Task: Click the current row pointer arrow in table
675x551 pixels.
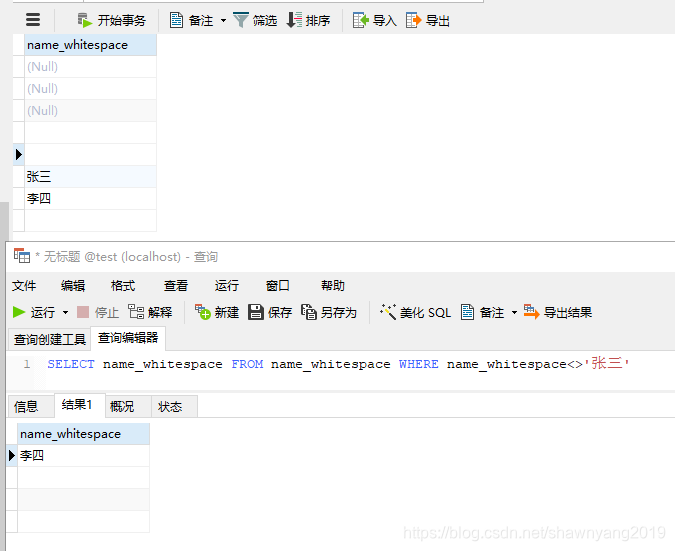Action: click(x=19, y=154)
